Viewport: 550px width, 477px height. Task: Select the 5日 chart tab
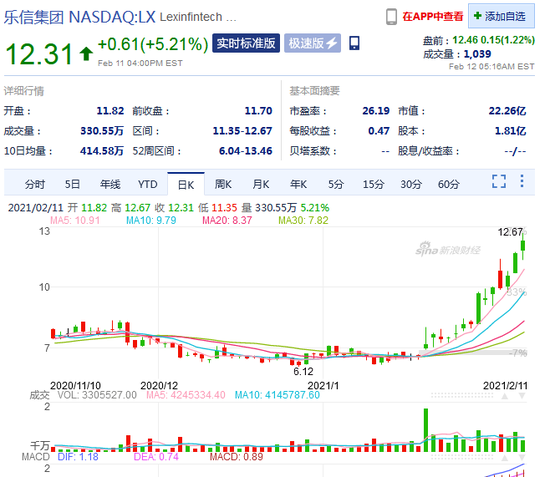pos(72,184)
